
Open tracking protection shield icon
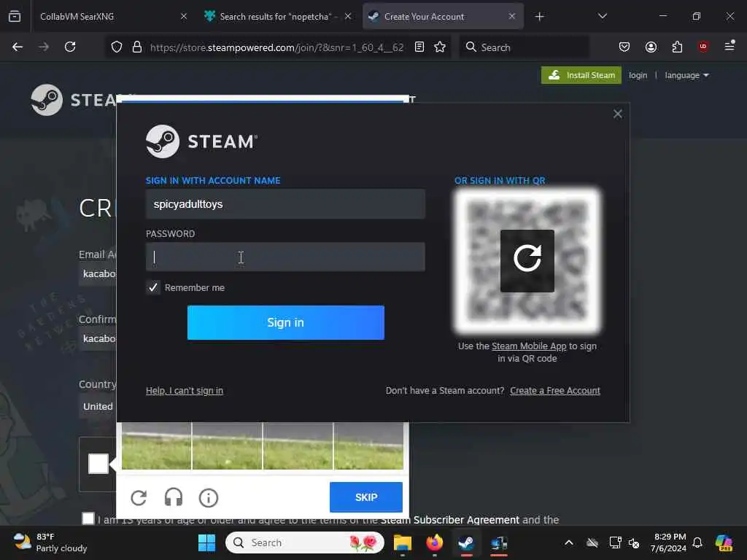pos(117,47)
